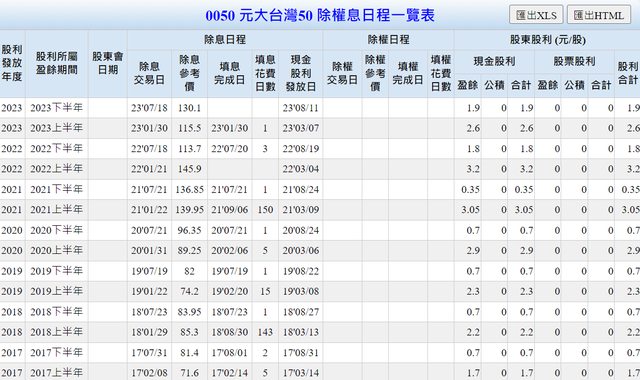Viewport: 640px width, 380px height.
Task: Select the 139.95 reference price cell
Action: point(189,210)
